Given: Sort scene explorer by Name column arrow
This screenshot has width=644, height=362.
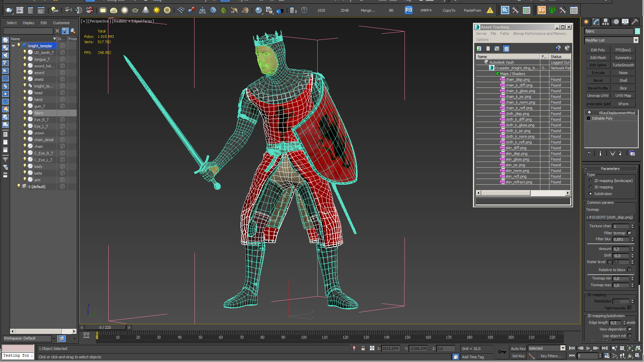Looking at the screenshot, I should 54,39.
